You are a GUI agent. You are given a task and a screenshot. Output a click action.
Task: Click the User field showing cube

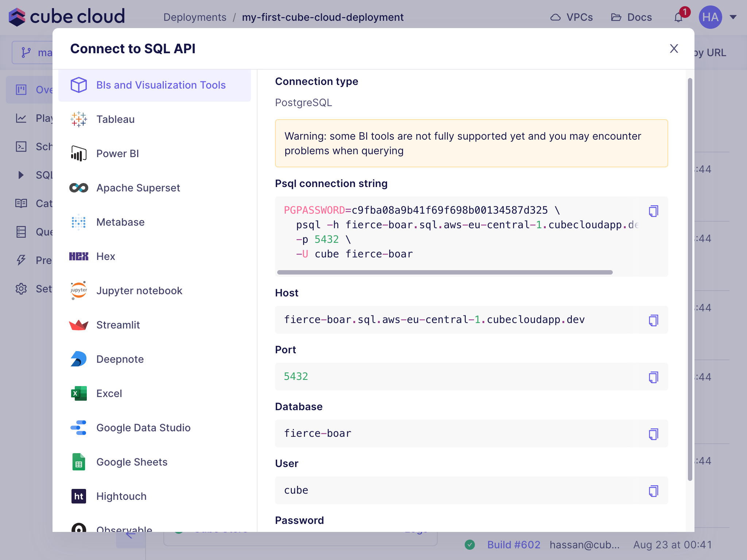472,490
